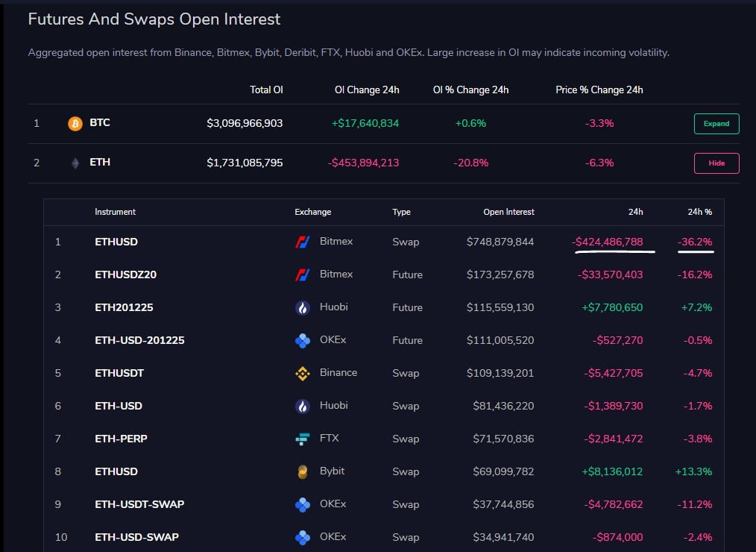Expand the BTC open interest details

click(x=716, y=123)
